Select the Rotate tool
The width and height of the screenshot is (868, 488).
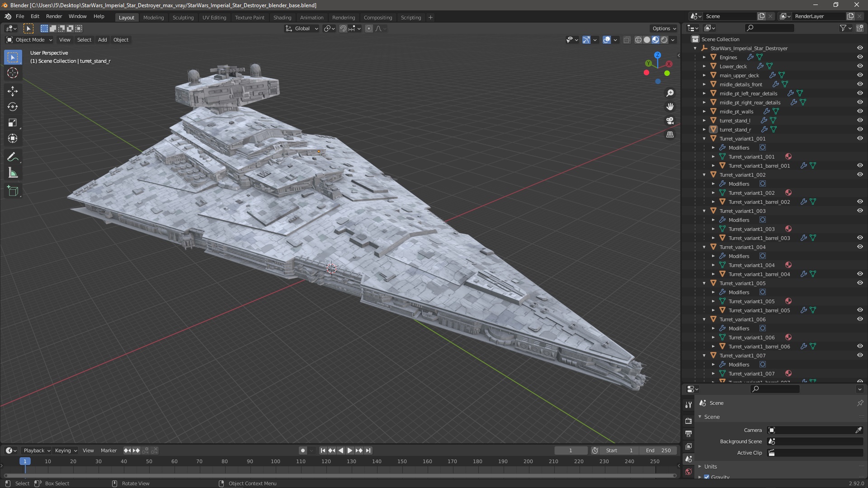pyautogui.click(x=13, y=107)
